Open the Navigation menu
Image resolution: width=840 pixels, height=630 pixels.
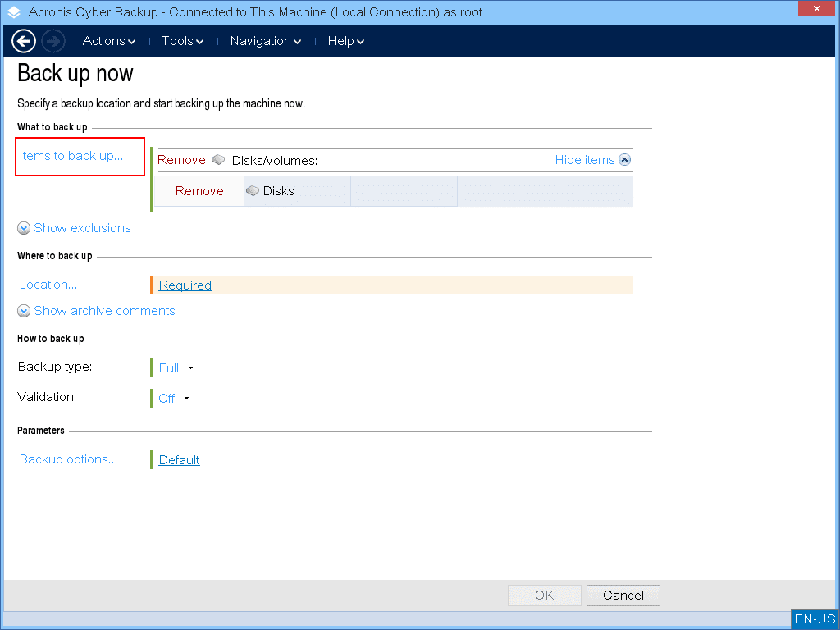[265, 41]
